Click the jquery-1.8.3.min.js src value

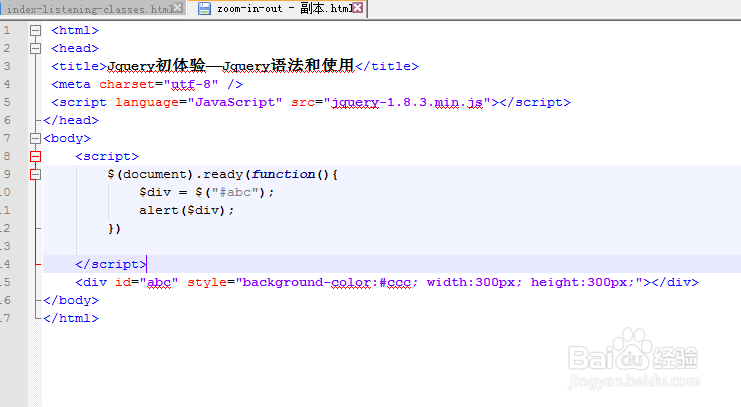tap(407, 103)
